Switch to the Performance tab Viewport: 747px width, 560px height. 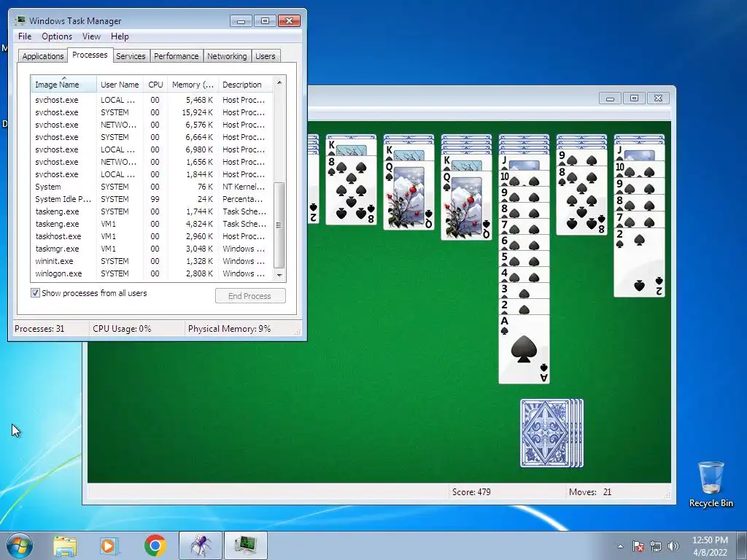[x=177, y=56]
